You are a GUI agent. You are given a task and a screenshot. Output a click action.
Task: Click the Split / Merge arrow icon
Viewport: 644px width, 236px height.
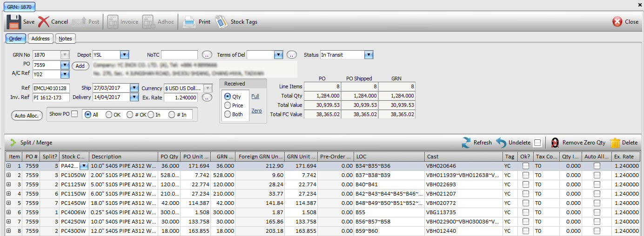[13, 143]
